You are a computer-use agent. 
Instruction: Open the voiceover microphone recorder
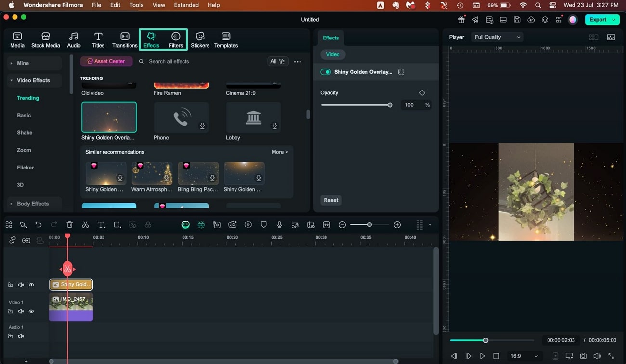pos(279,225)
